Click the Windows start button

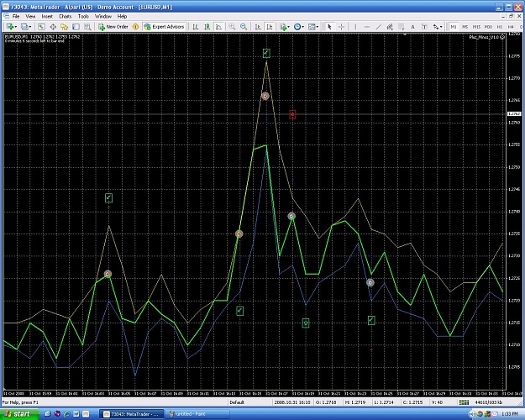click(19, 414)
